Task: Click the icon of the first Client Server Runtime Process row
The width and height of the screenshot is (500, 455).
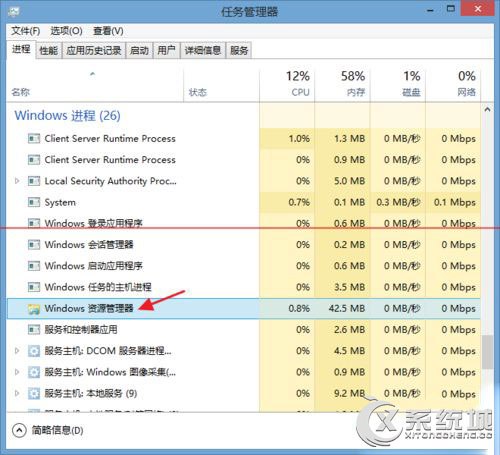Action: click(x=34, y=138)
